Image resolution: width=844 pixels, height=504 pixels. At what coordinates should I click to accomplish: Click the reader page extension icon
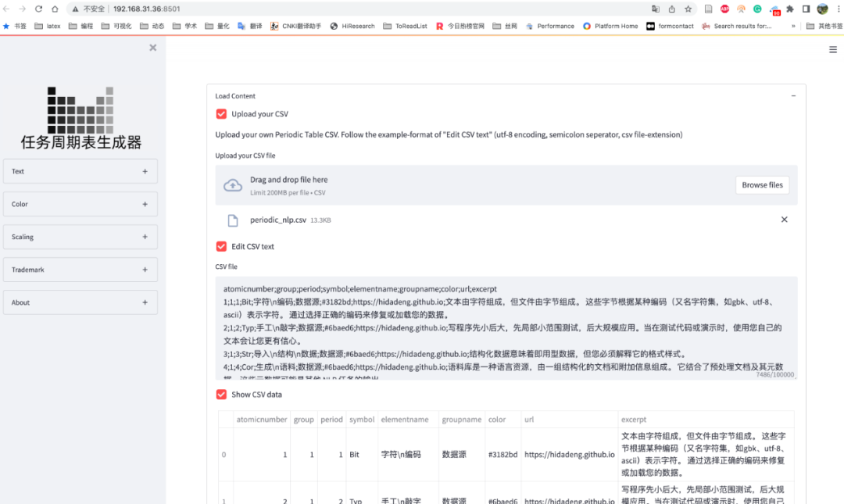(708, 9)
